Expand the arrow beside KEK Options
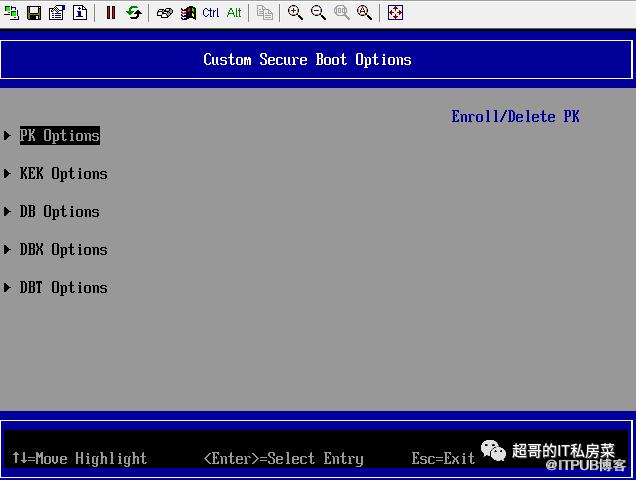The image size is (636, 480). 9,174
